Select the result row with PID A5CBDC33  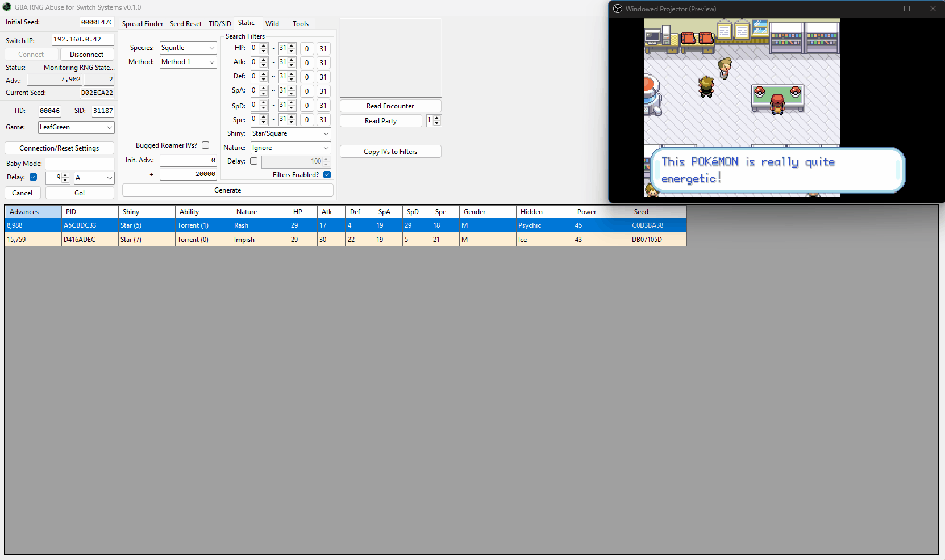(x=345, y=225)
